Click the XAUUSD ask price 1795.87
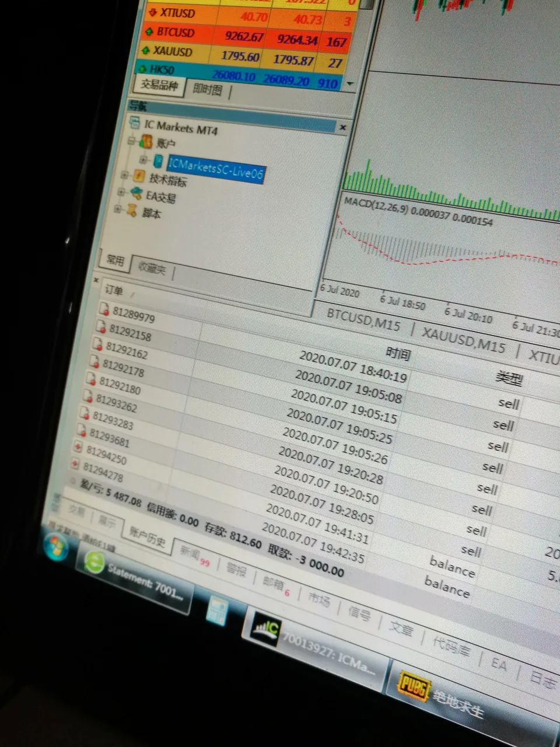 coord(293,60)
